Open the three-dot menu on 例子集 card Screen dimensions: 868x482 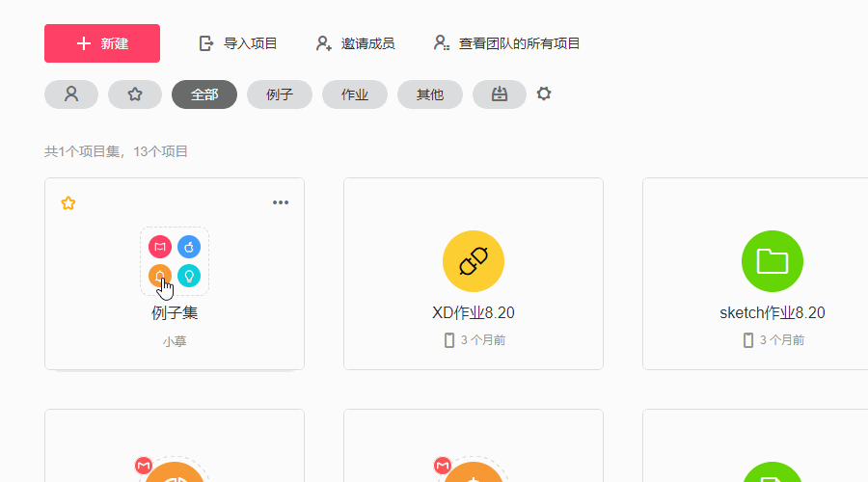281,202
